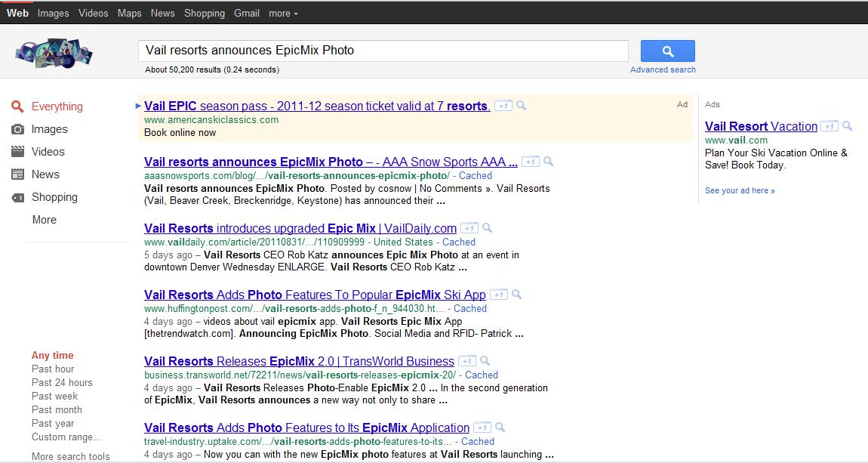Preview AAA Snow Sports result with magnifier icon
The height and width of the screenshot is (463, 868).
point(548,162)
